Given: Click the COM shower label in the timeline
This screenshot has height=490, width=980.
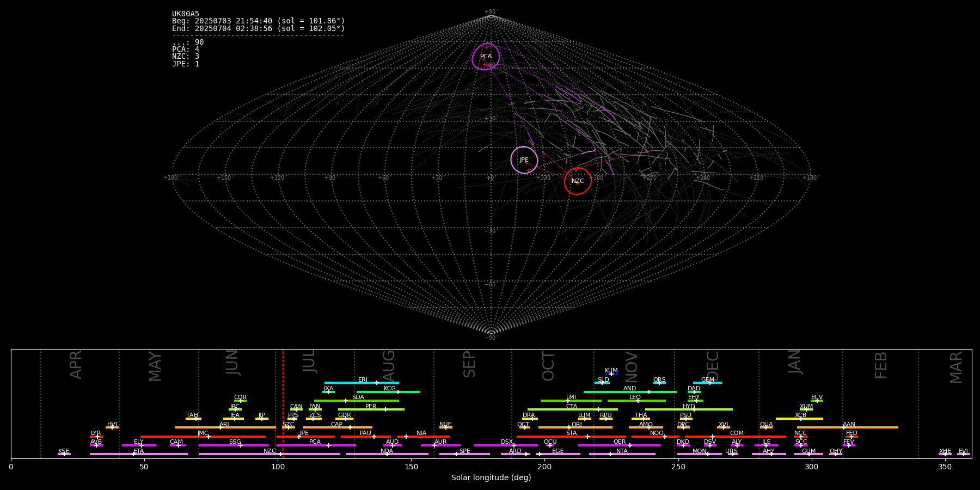Looking at the screenshot, I should tap(737, 433).
